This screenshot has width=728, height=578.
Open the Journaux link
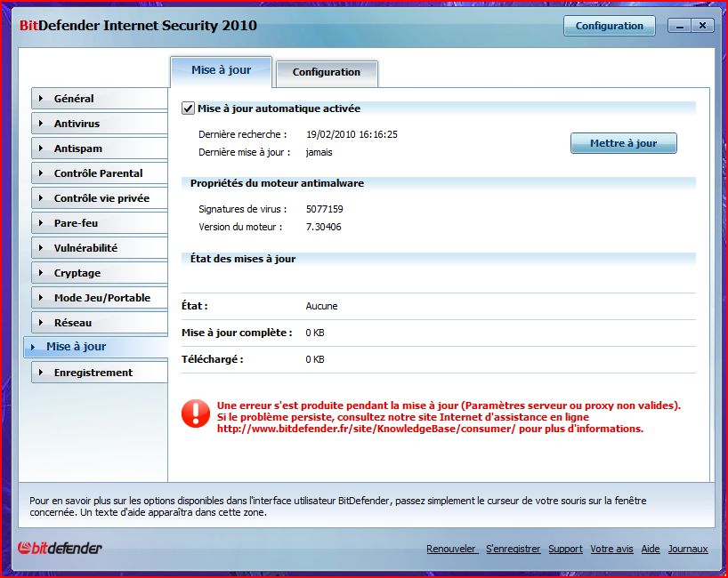point(688,549)
